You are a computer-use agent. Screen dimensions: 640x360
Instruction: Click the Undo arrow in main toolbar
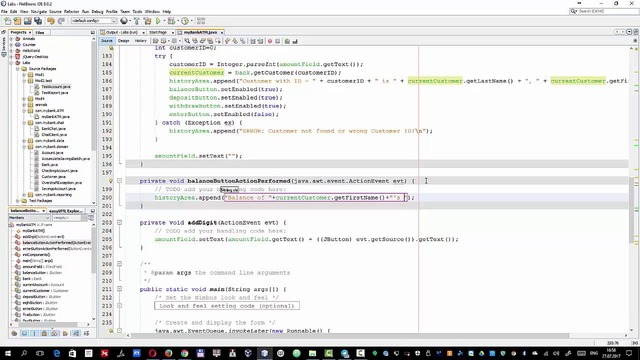pyautogui.click(x=51, y=21)
